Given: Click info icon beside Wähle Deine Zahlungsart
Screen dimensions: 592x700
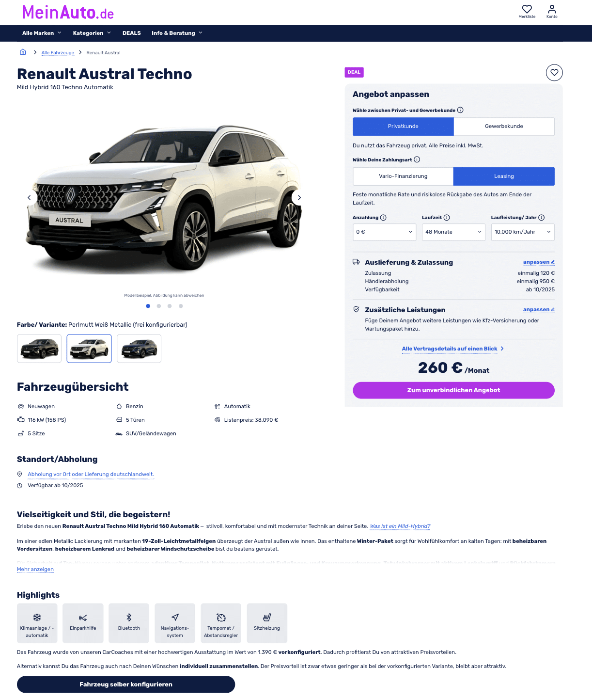Looking at the screenshot, I should click(417, 159).
